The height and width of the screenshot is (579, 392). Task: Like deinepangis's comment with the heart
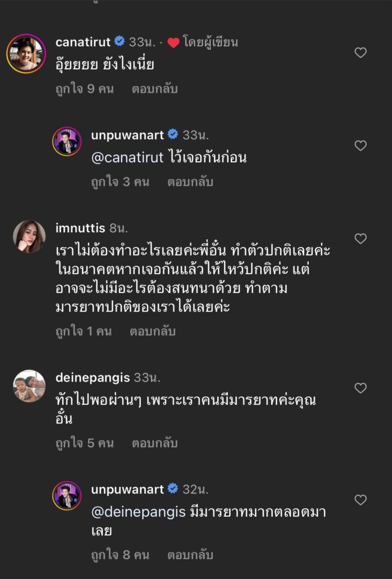(360, 388)
